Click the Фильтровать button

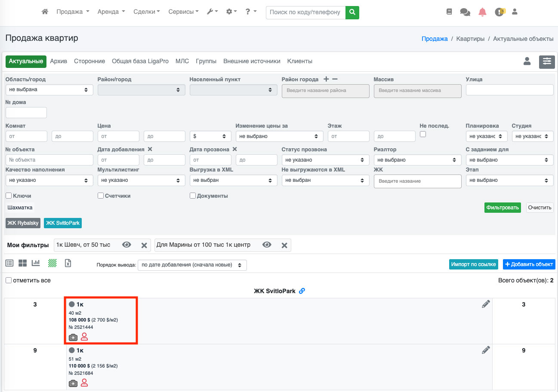(x=502, y=208)
